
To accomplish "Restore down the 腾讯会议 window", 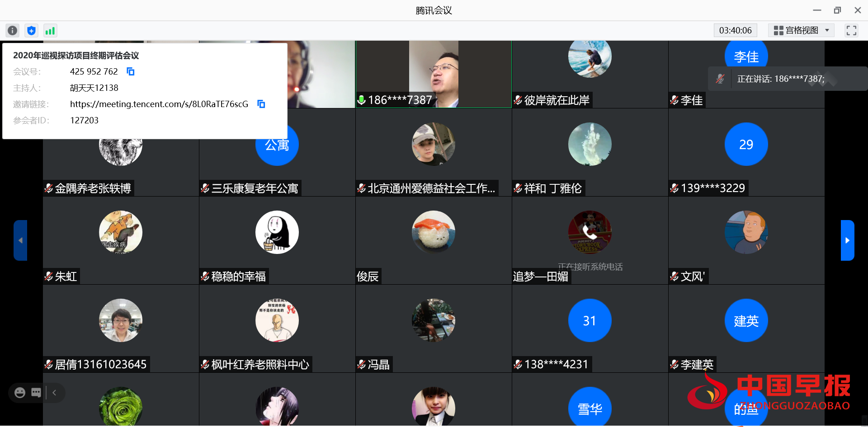I will coord(837,10).
